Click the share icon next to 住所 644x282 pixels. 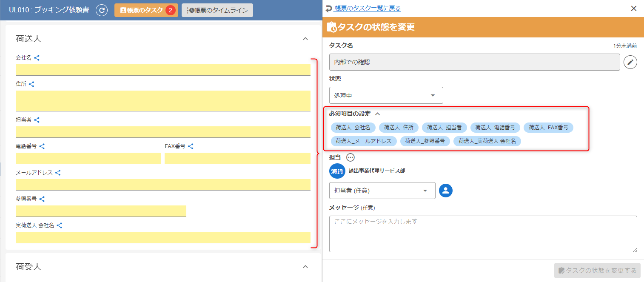[31, 84]
